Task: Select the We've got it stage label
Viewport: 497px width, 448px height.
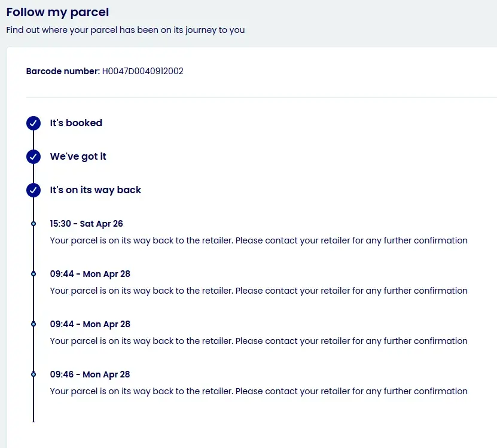Action: point(78,157)
